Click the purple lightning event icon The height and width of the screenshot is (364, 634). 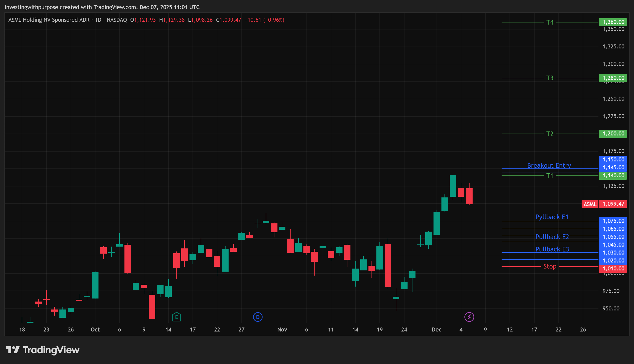pos(469,317)
